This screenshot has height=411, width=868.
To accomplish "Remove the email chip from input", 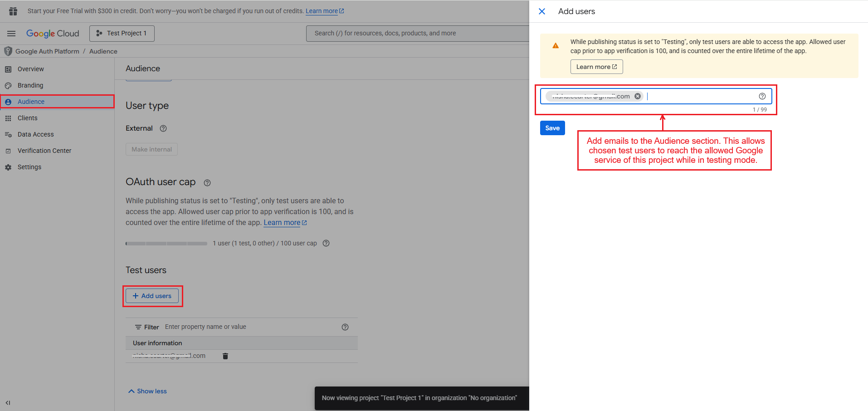I will point(638,96).
